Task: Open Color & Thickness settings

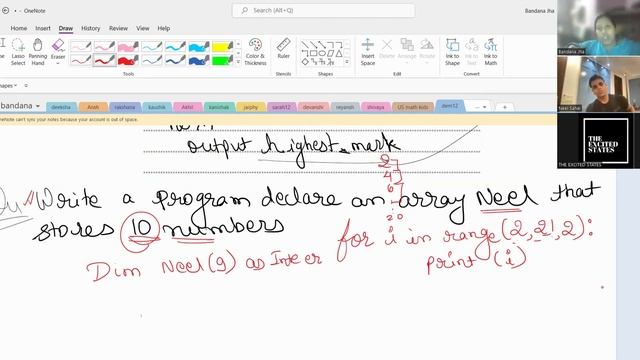Action: pyautogui.click(x=256, y=52)
